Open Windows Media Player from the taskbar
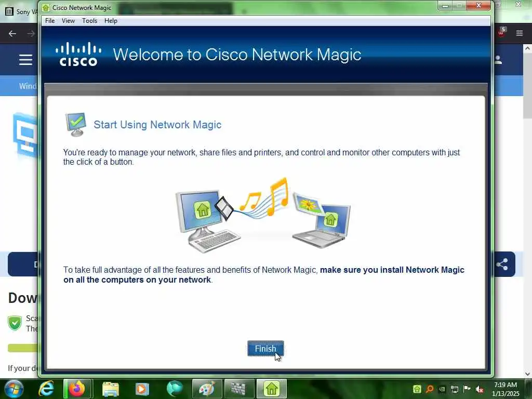Viewport: 532px width, 399px height. point(142,389)
